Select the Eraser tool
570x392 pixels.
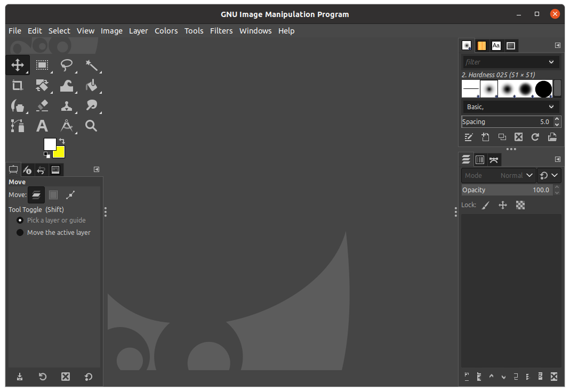(x=42, y=106)
